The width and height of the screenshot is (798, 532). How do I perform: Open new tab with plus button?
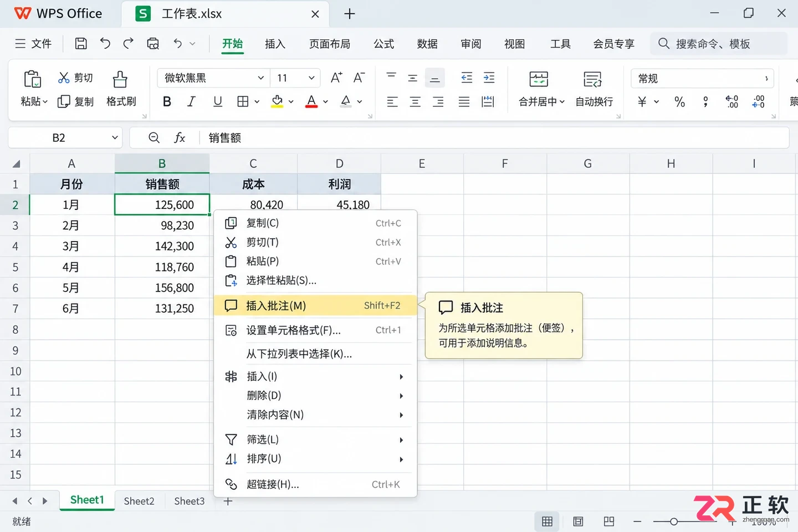pos(350,14)
